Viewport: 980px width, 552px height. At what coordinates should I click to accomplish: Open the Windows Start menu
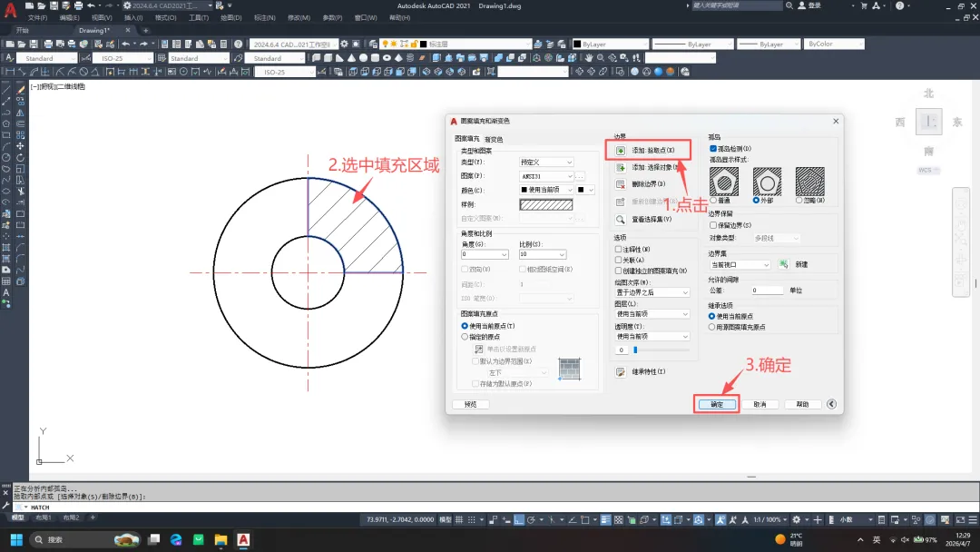coord(17,539)
